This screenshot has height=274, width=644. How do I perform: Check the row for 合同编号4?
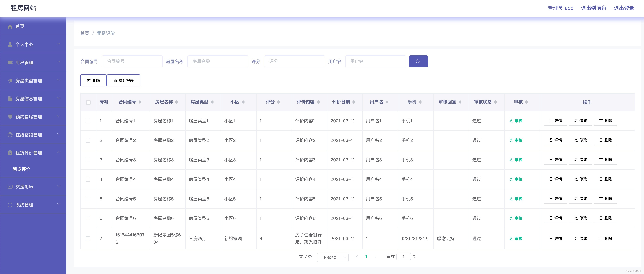pyautogui.click(x=88, y=179)
